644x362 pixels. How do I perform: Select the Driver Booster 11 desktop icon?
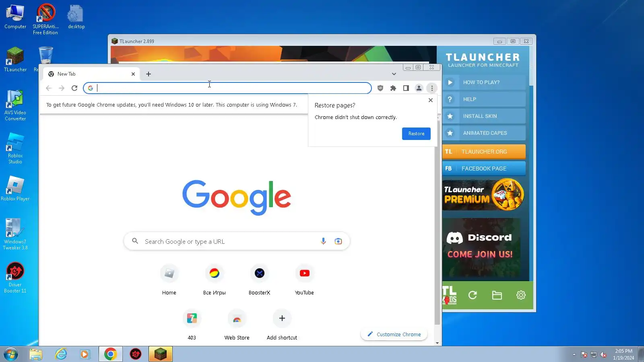pyautogui.click(x=15, y=278)
